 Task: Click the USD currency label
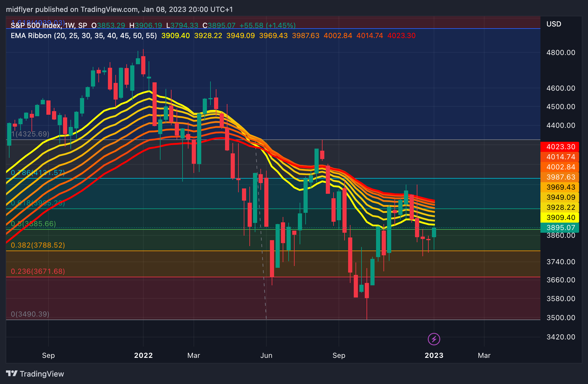[x=554, y=24]
